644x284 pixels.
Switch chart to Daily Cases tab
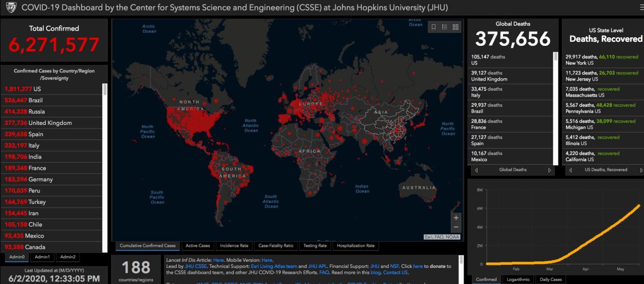click(550, 279)
